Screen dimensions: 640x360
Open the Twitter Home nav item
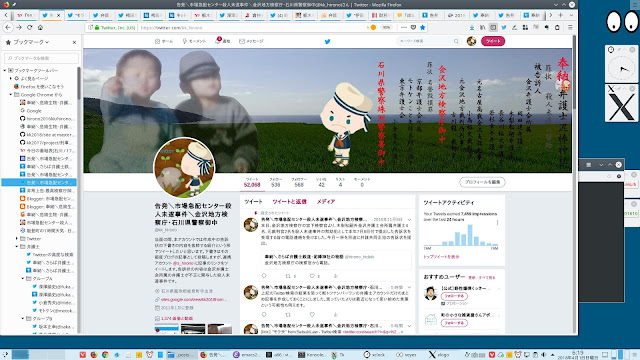[x=164, y=41]
